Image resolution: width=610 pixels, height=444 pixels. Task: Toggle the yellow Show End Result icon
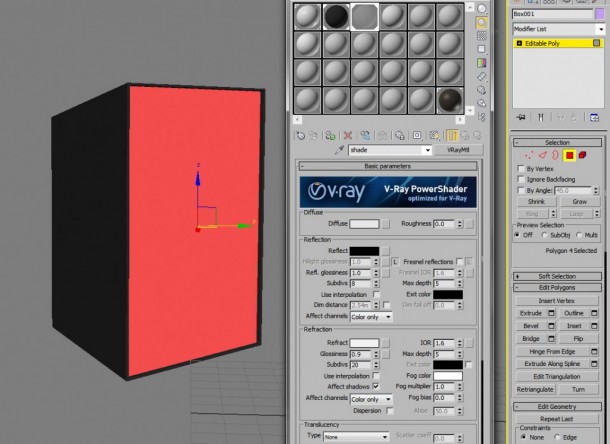pyautogui.click(x=452, y=135)
